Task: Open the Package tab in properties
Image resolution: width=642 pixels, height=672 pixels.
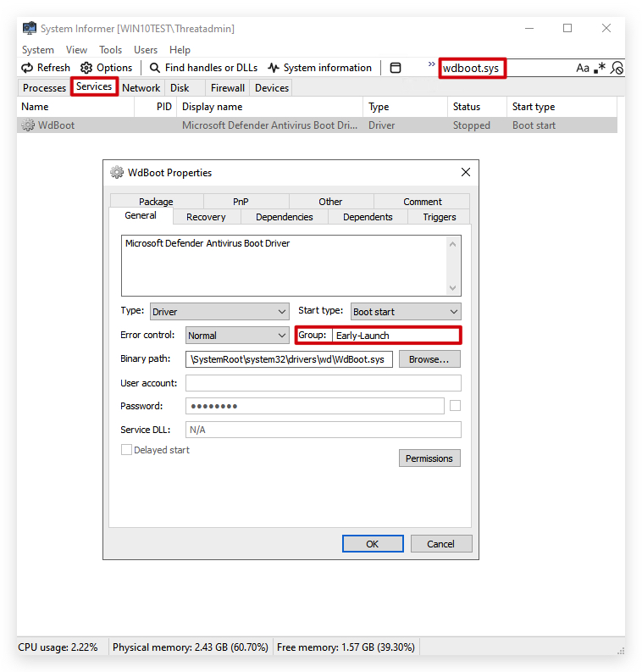Action: 156,202
